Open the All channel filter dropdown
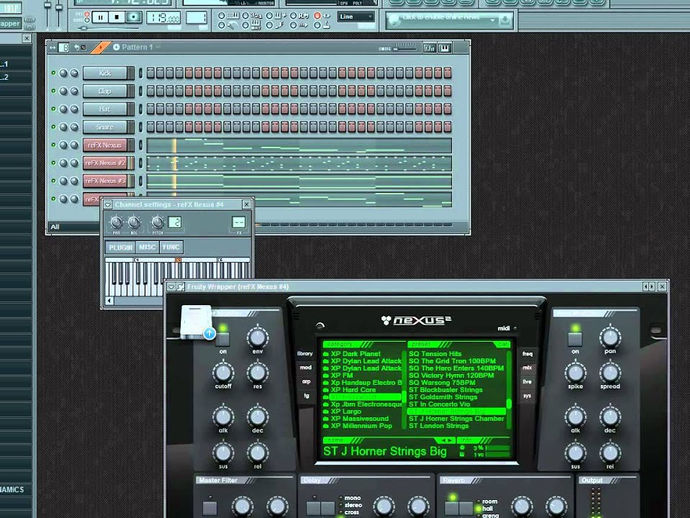690x518 pixels. pos(73,227)
